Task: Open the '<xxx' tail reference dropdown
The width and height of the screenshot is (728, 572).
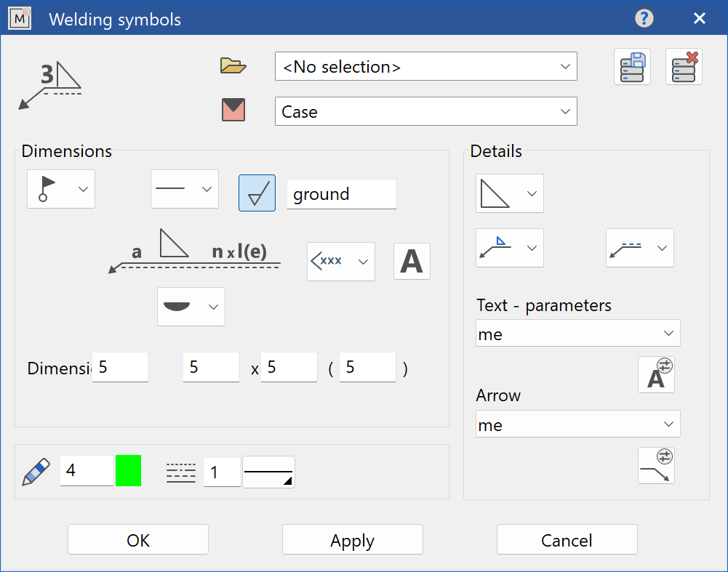Action: click(341, 262)
